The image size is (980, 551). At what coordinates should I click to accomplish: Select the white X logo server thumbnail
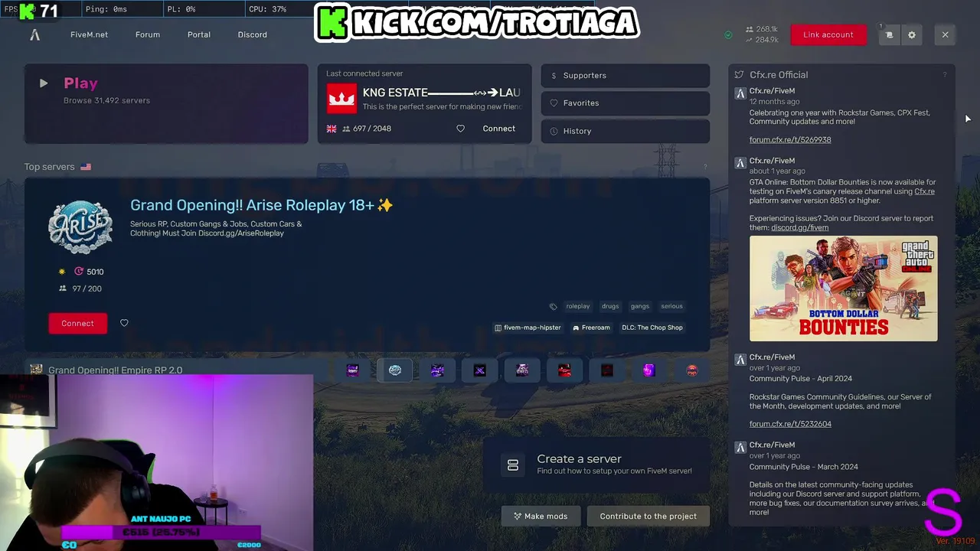pos(480,370)
